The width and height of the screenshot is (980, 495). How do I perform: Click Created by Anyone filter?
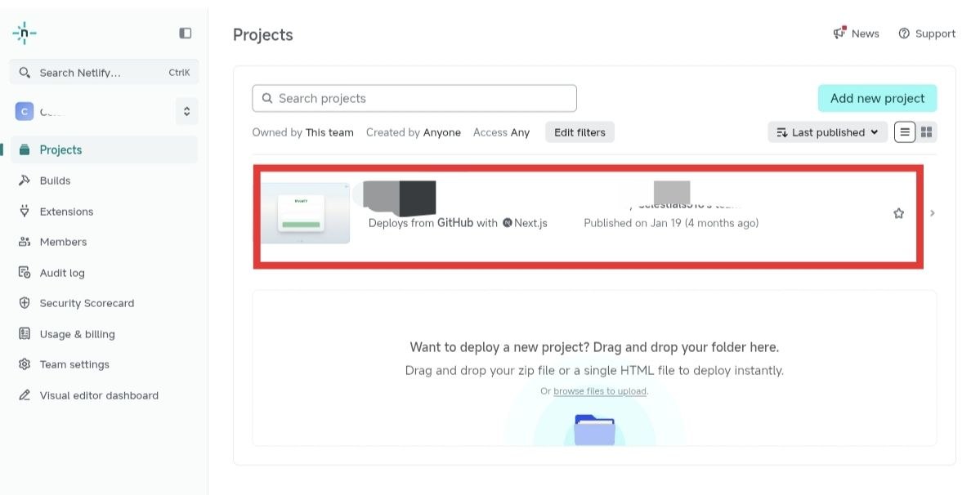click(414, 132)
